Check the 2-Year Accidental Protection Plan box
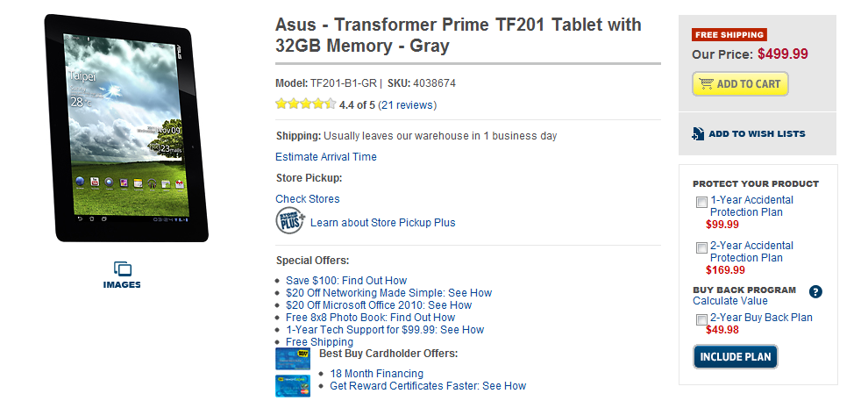Image resolution: width=868 pixels, height=408 pixels. (x=701, y=248)
